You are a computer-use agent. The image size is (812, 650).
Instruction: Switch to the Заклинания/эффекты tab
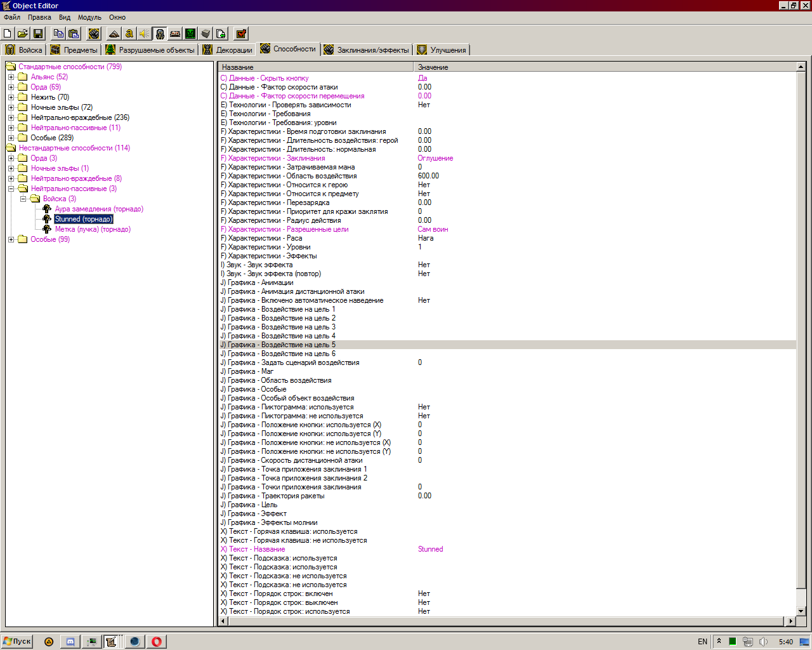tap(367, 50)
